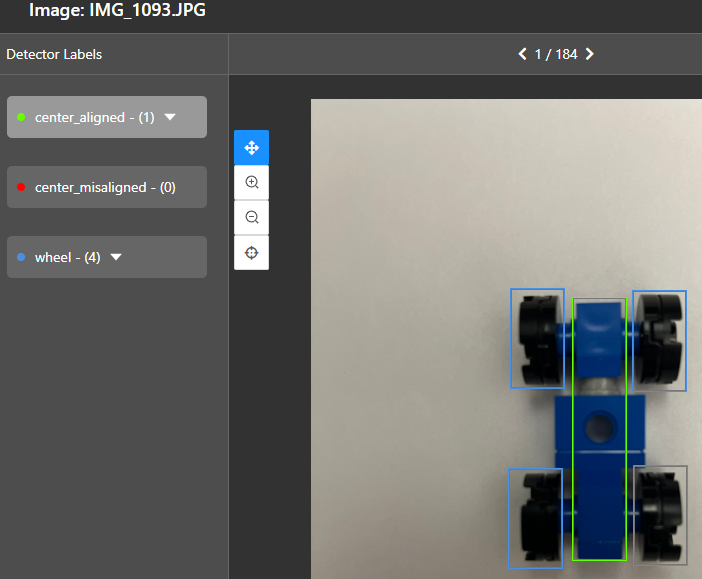Image resolution: width=702 pixels, height=579 pixels.
Task: Select the pan move tool
Action: coord(251,148)
